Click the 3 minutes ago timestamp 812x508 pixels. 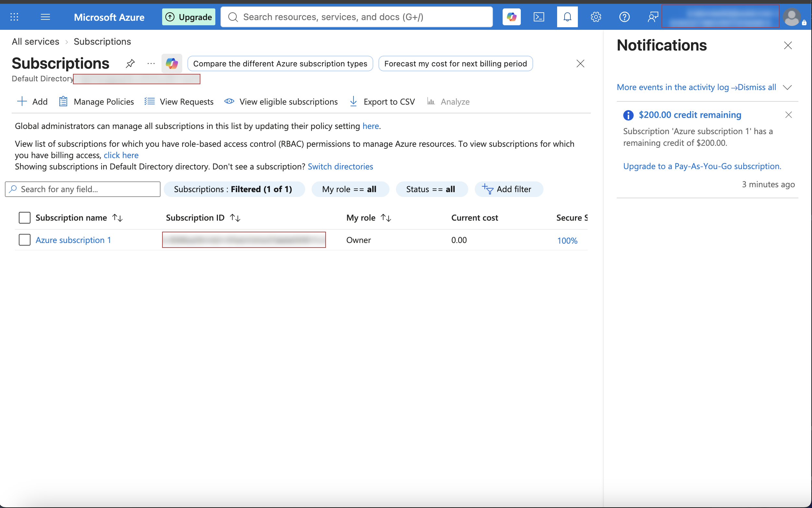[768, 184]
